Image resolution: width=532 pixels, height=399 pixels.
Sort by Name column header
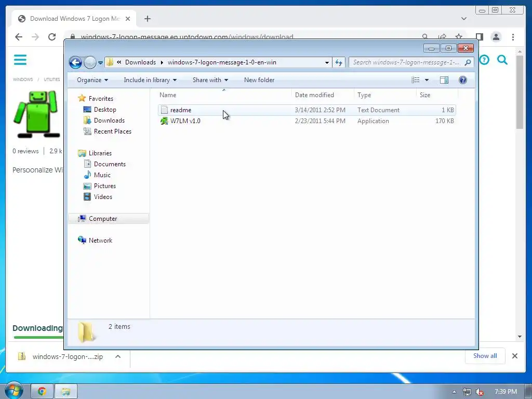[x=224, y=95]
